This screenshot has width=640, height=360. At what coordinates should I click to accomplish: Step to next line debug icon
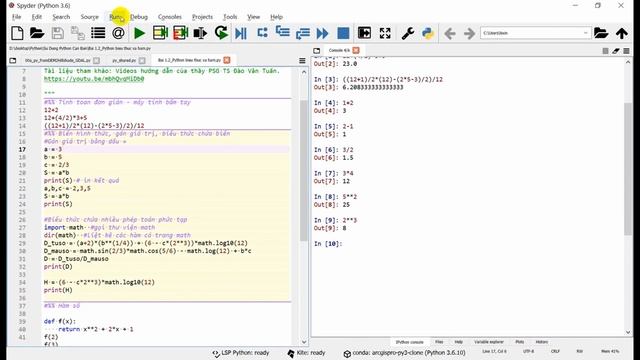coord(262,33)
